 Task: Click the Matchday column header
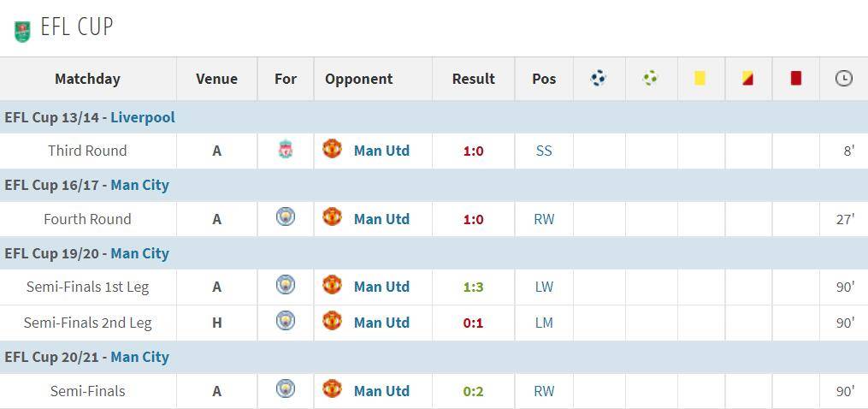[x=87, y=79]
